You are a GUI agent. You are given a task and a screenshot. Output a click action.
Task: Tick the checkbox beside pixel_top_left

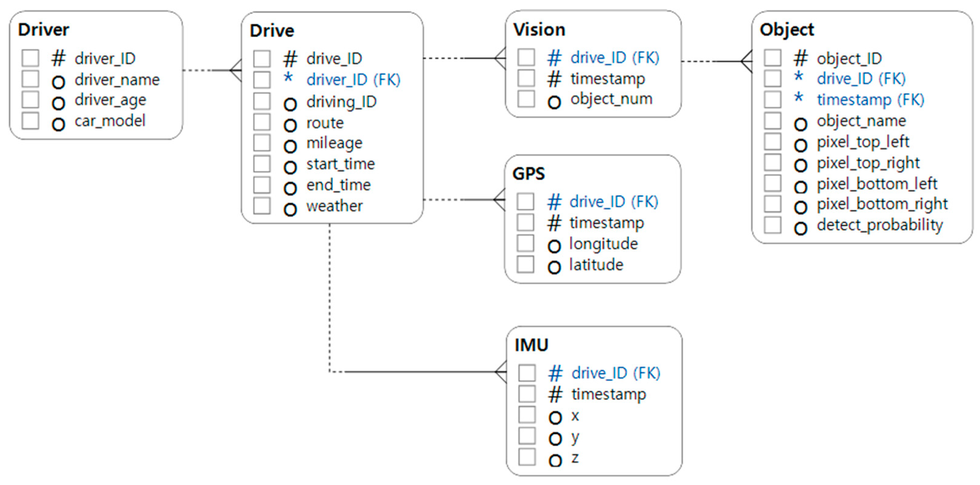772,141
